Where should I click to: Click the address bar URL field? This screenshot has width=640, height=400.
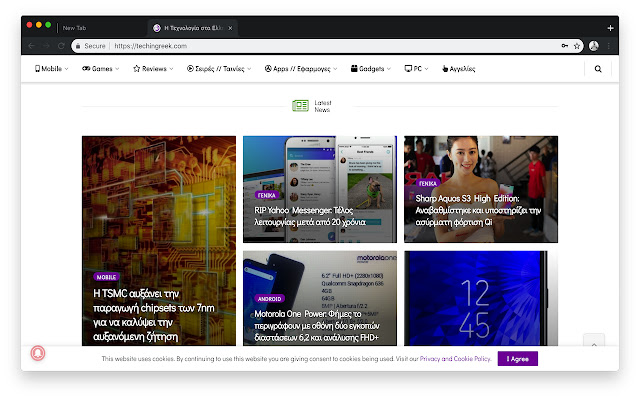(327, 46)
